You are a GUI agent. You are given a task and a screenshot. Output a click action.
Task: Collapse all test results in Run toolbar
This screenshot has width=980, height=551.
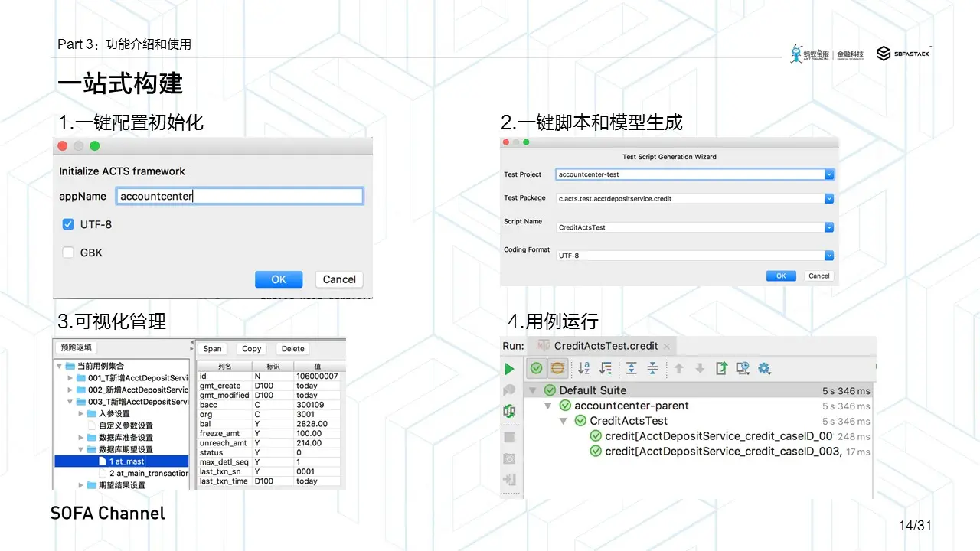click(x=652, y=368)
